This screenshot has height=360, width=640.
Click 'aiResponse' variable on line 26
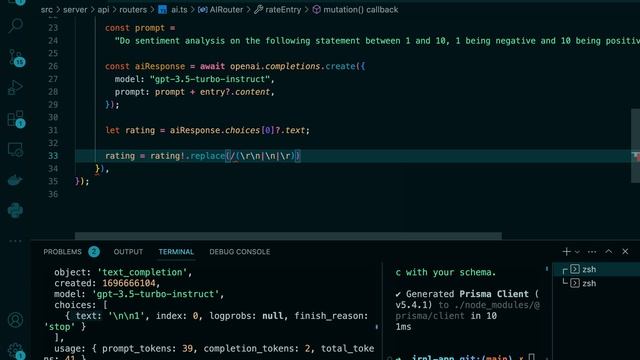pos(160,66)
